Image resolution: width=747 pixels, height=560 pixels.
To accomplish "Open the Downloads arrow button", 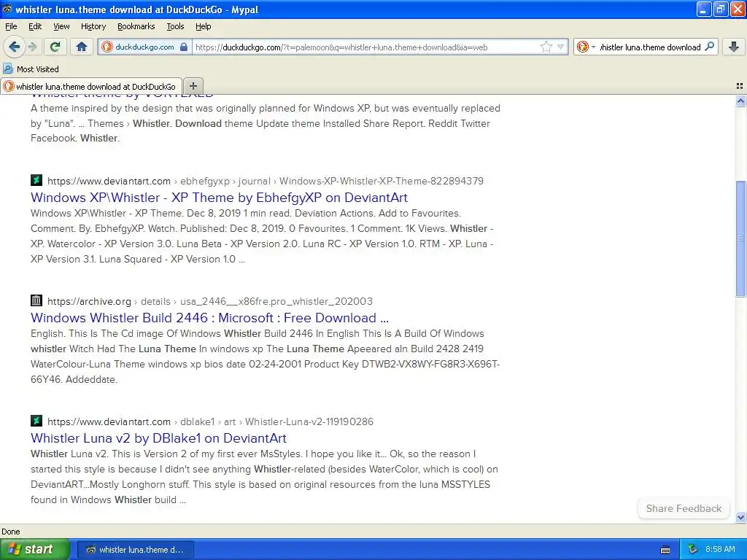I will 734,47.
